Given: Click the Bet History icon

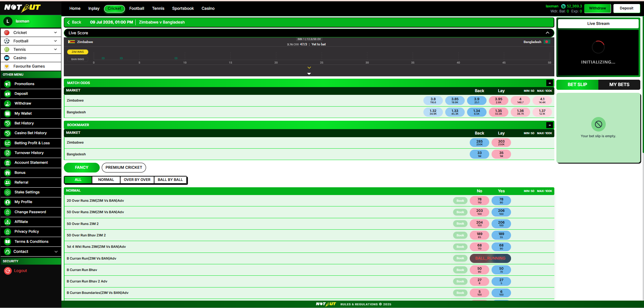Looking at the screenshot, I should click(8, 123).
